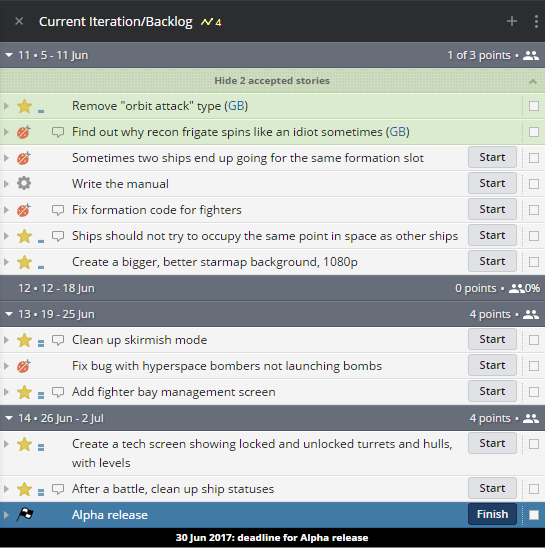Start the Fix bug with hyperspace bombers story
Screen dimensions: 545x548
click(x=492, y=366)
